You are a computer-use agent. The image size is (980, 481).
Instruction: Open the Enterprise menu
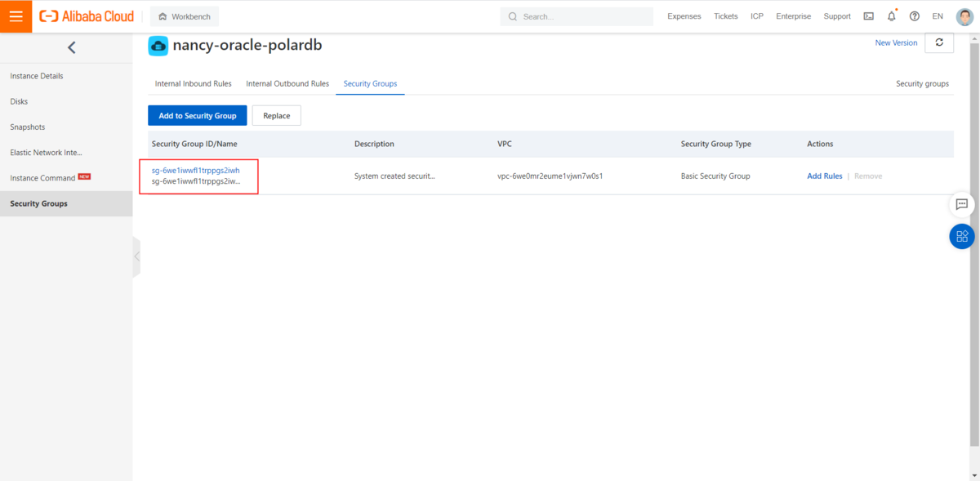[x=793, y=16]
